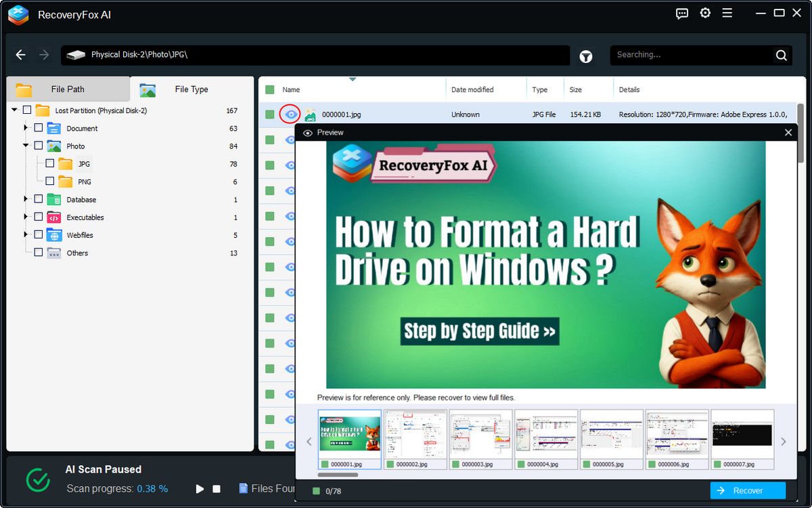
Task: Click the Recover button
Action: (x=748, y=490)
